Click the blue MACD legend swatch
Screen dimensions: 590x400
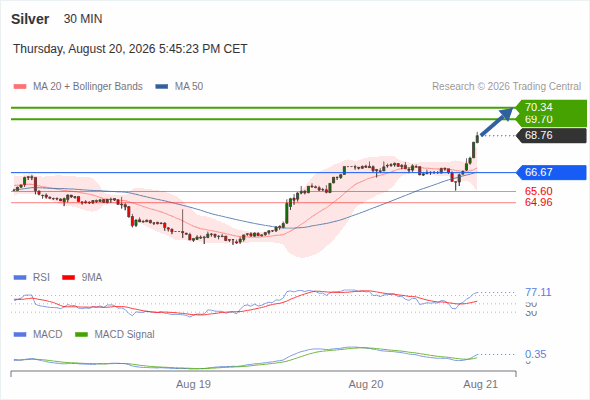[x=20, y=335]
